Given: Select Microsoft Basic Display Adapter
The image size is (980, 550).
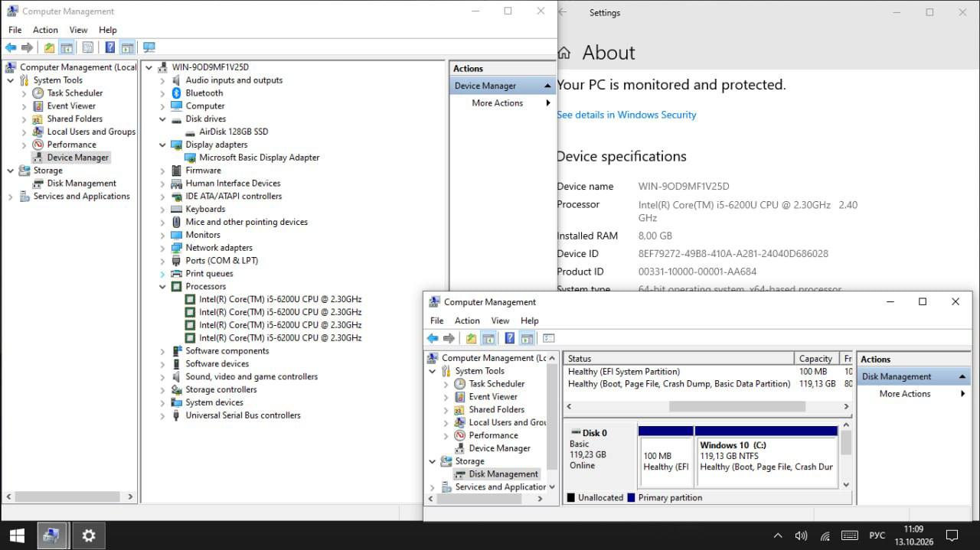Looking at the screenshot, I should [259, 158].
